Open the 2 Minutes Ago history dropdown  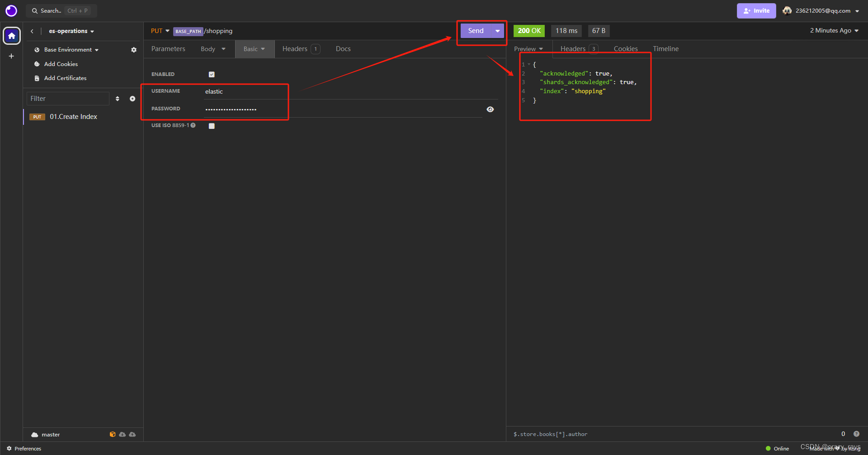click(x=834, y=30)
